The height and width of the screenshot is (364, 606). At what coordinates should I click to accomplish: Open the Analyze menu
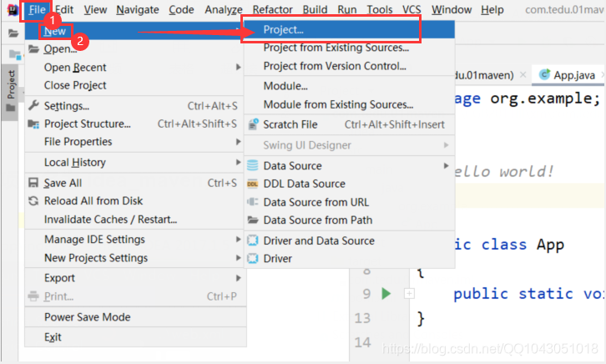(x=224, y=10)
